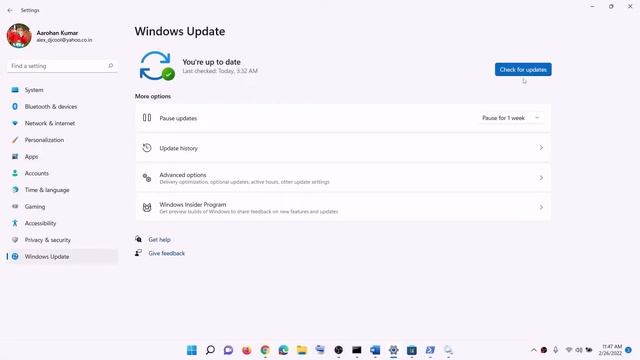Launch Microsoft Edge from the taskbar

(283, 350)
